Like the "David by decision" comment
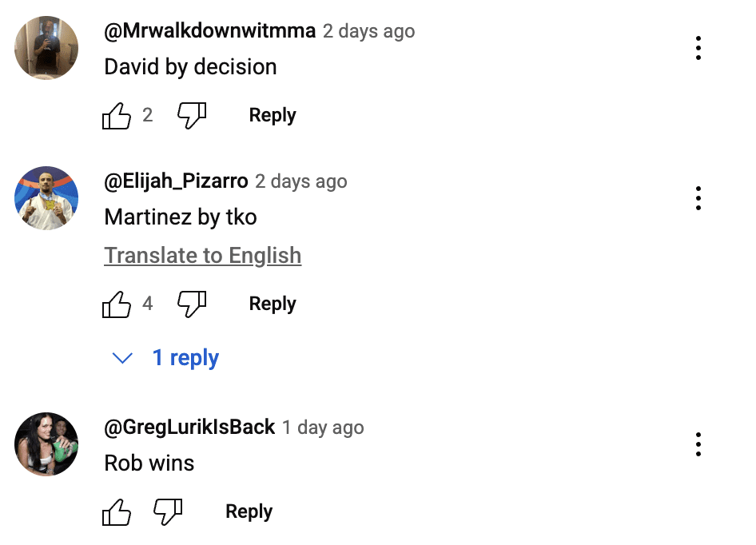This screenshot has width=756, height=545. tap(117, 116)
